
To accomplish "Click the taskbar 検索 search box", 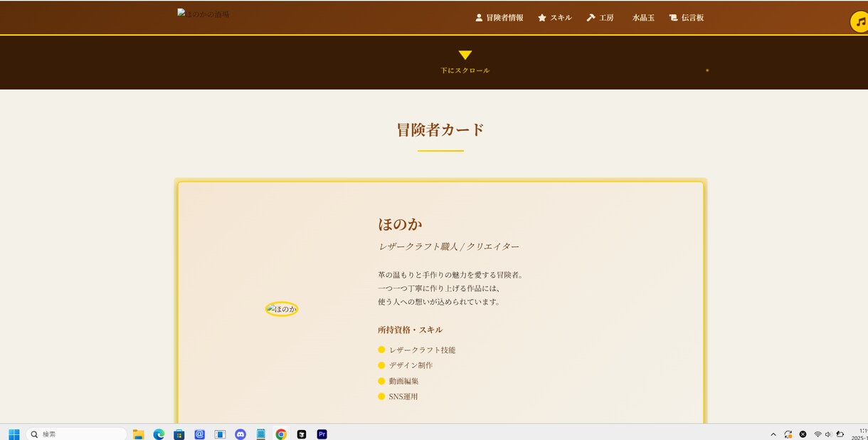I will tap(77, 434).
